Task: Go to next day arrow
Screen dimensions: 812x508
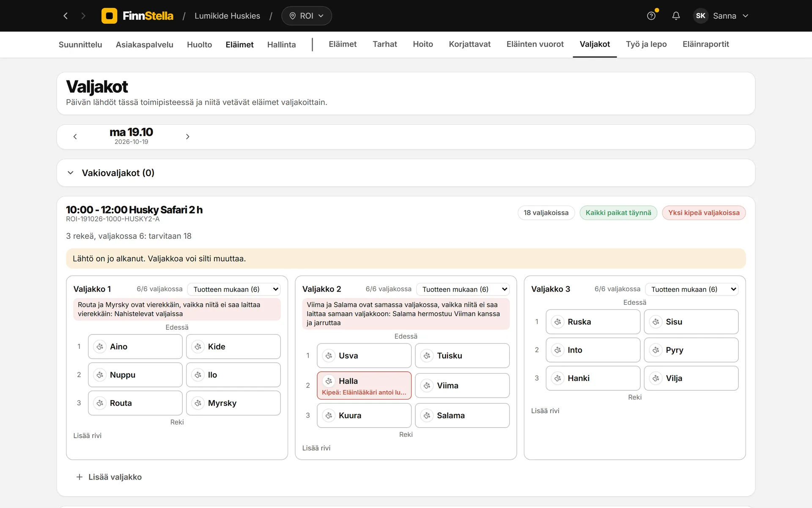Action: pos(188,137)
